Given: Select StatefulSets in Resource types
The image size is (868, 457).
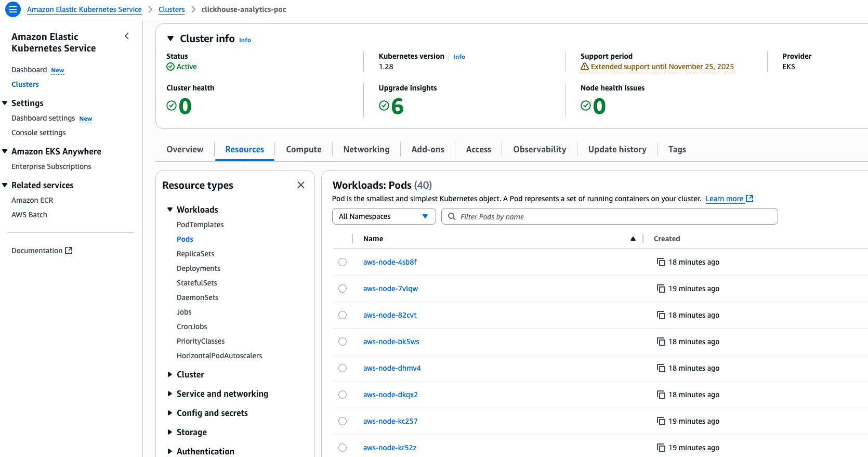Looking at the screenshot, I should click(197, 283).
